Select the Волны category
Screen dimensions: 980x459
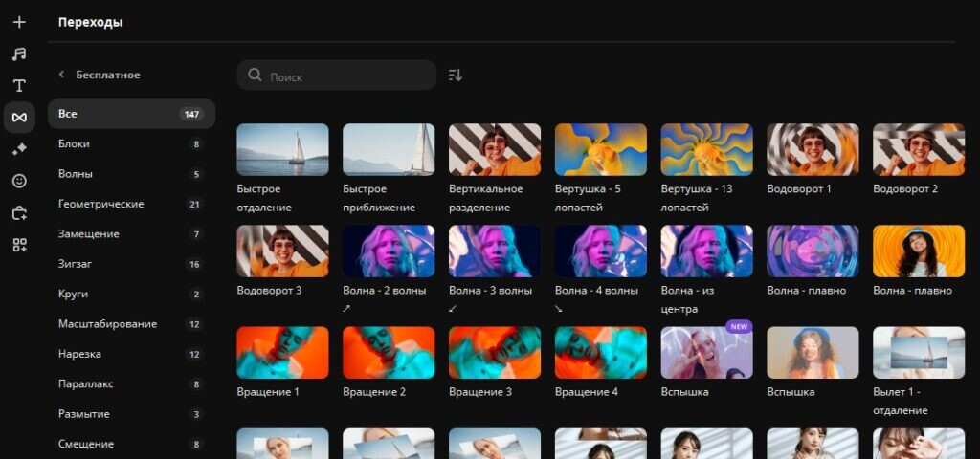click(131, 174)
